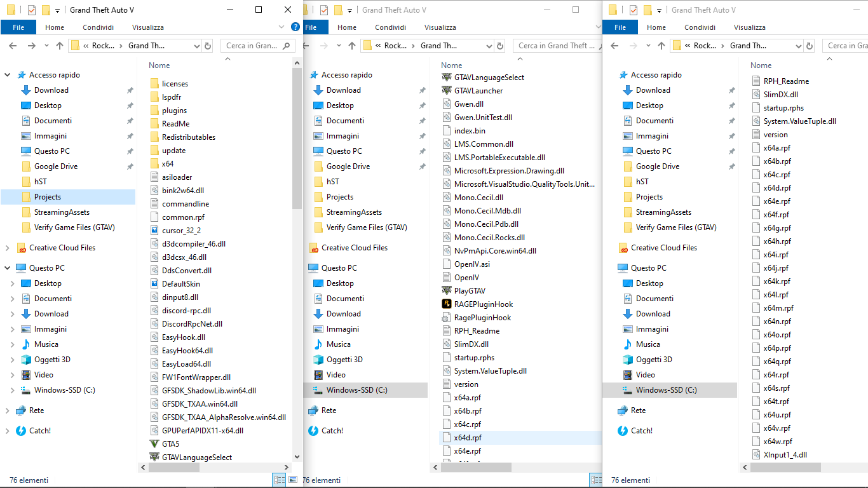
Task: Click search magnifier icon in left window
Action: (x=287, y=46)
